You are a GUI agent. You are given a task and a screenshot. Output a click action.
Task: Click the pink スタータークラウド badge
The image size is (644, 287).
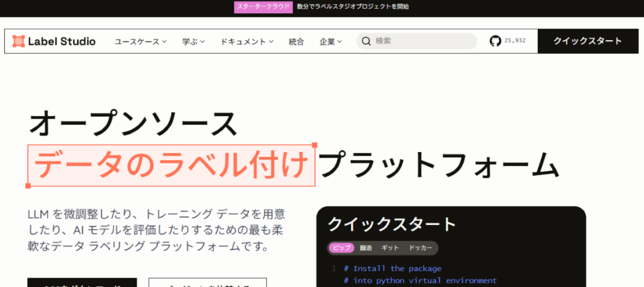[x=263, y=7]
